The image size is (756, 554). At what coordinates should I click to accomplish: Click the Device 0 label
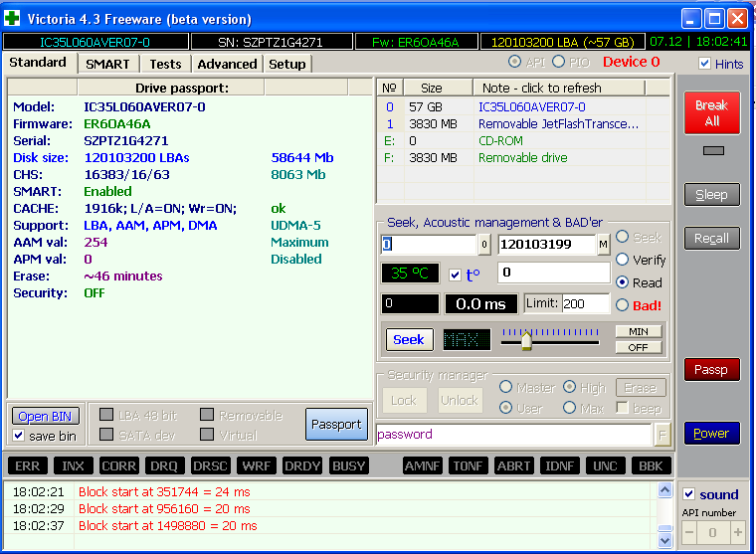[631, 62]
